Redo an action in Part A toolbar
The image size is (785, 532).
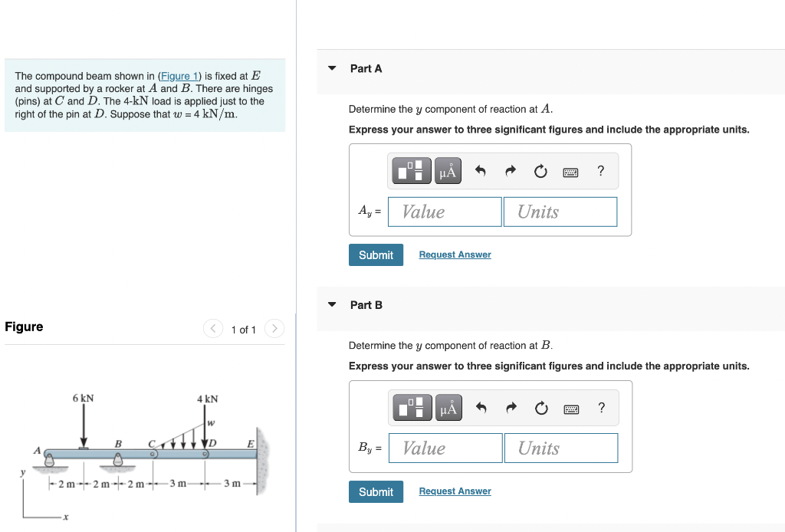tap(509, 170)
